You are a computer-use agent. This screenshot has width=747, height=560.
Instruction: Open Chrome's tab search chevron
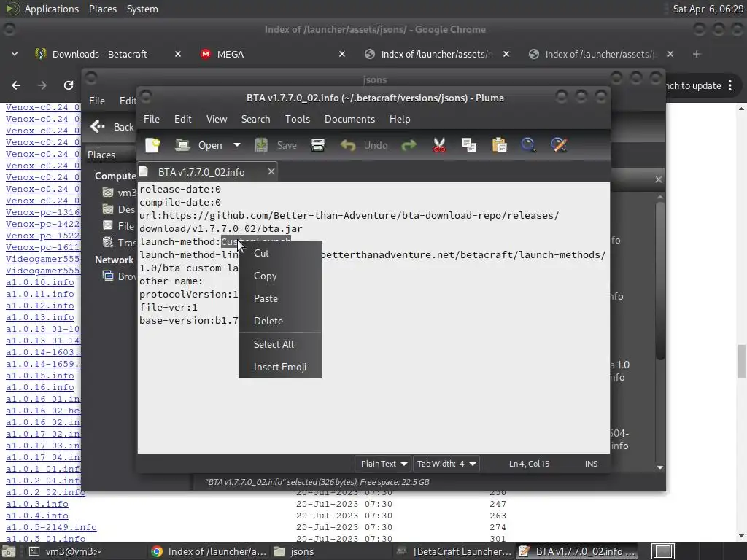[x=15, y=54]
